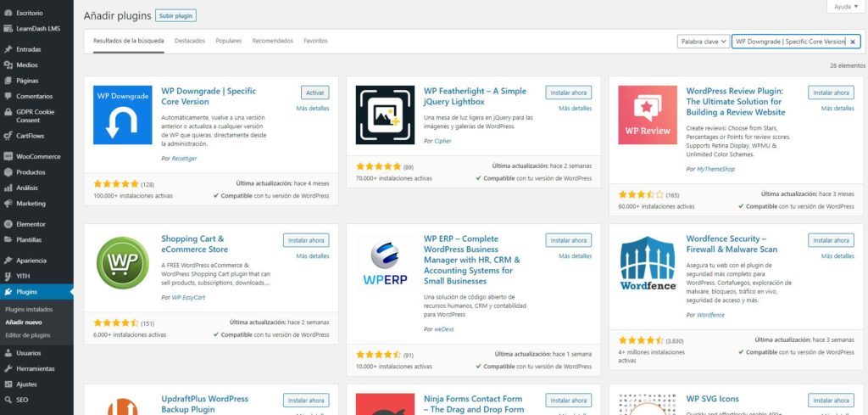Open the WP SVG Icons title link
This screenshot has height=415, width=868.
(712, 399)
